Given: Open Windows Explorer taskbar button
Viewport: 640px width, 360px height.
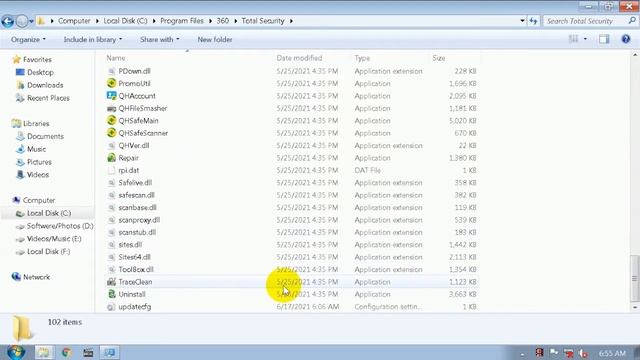Looking at the screenshot, I should 44,352.
